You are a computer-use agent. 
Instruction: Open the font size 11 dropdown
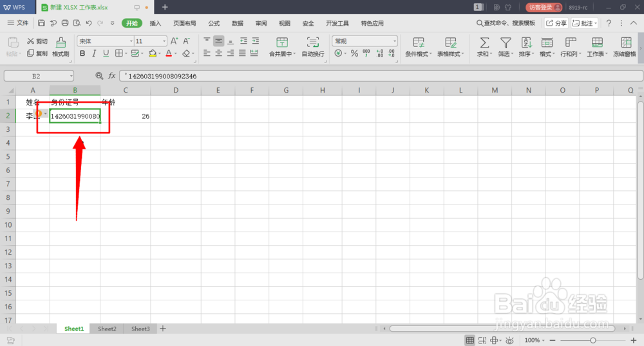[164, 41]
